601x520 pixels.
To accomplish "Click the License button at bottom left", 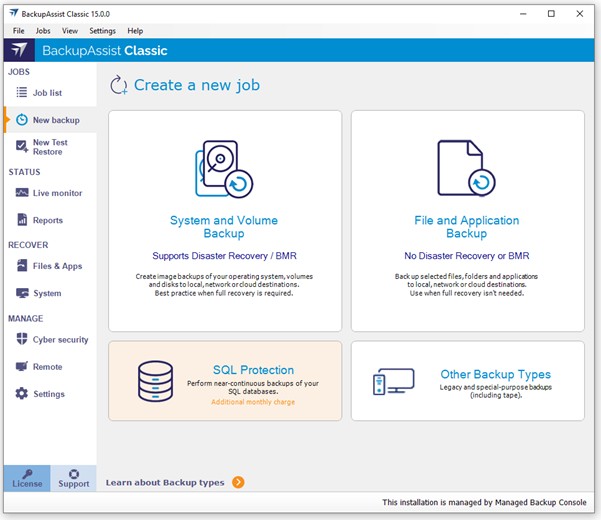I will (27, 478).
